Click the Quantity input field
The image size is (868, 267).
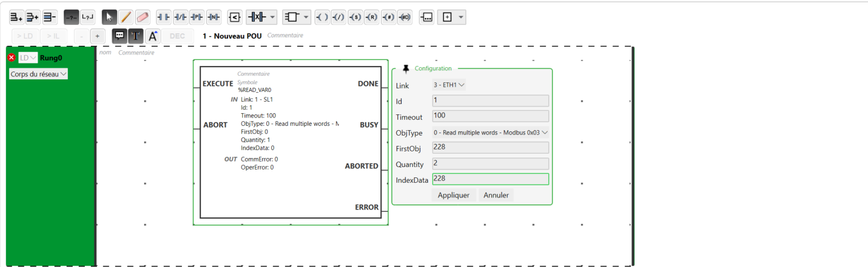[490, 163]
